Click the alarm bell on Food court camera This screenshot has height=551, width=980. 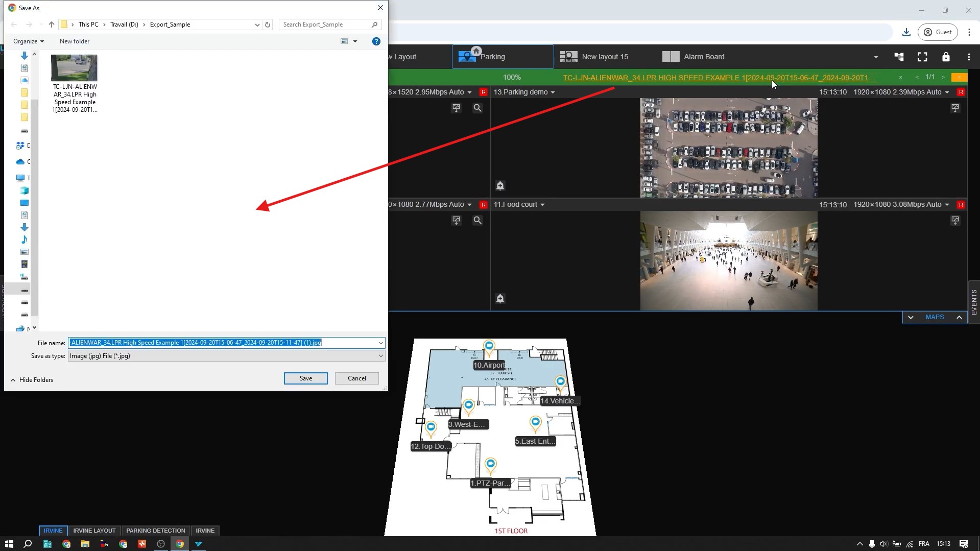[500, 299]
